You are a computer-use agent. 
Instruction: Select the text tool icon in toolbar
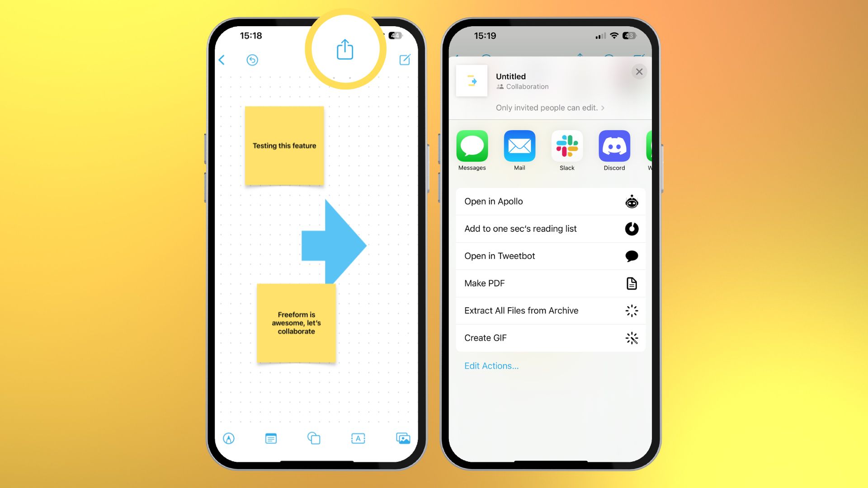(x=358, y=439)
